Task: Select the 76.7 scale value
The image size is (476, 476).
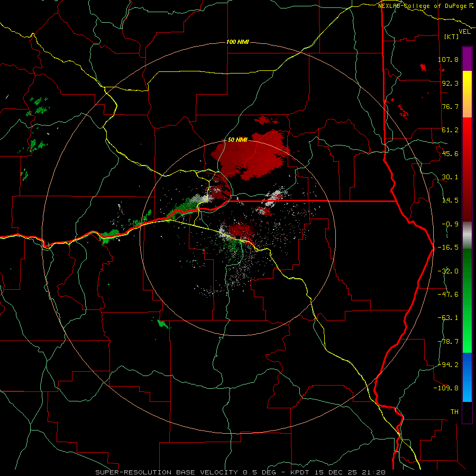Action: pyautogui.click(x=450, y=106)
